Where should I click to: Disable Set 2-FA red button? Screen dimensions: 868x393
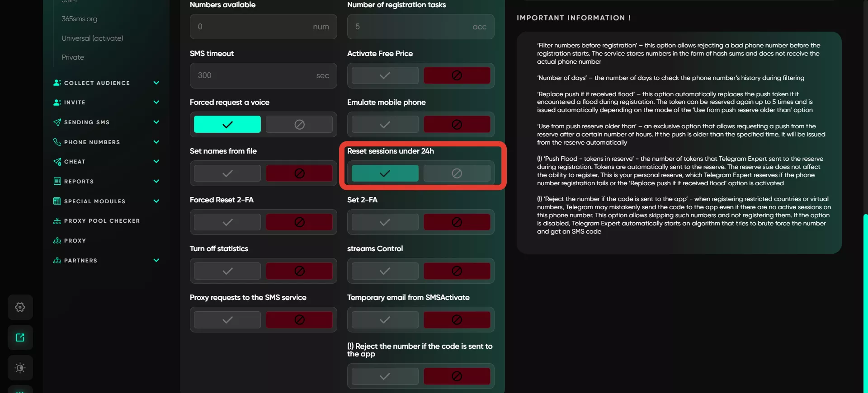(457, 222)
